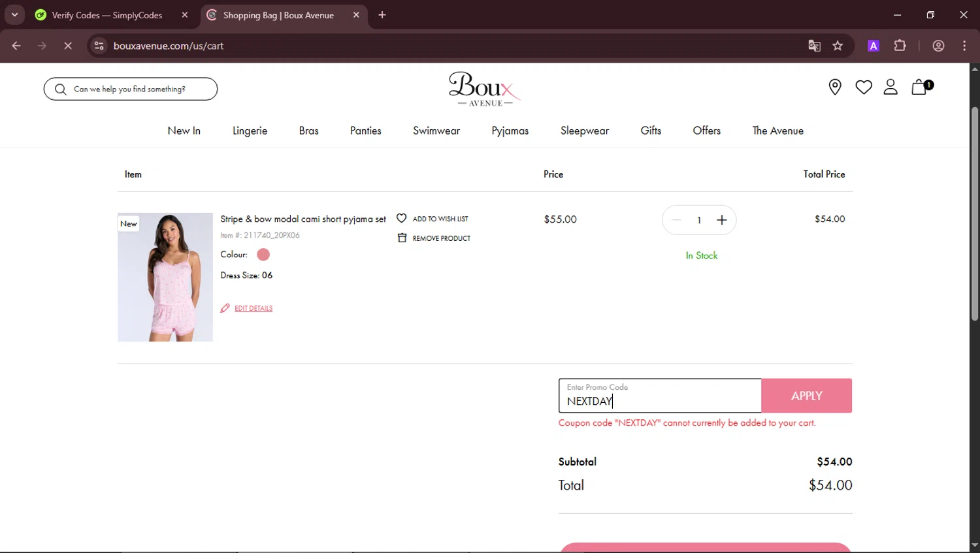This screenshot has width=980, height=553.
Task: Click the New badge on the product image
Action: pos(129,224)
